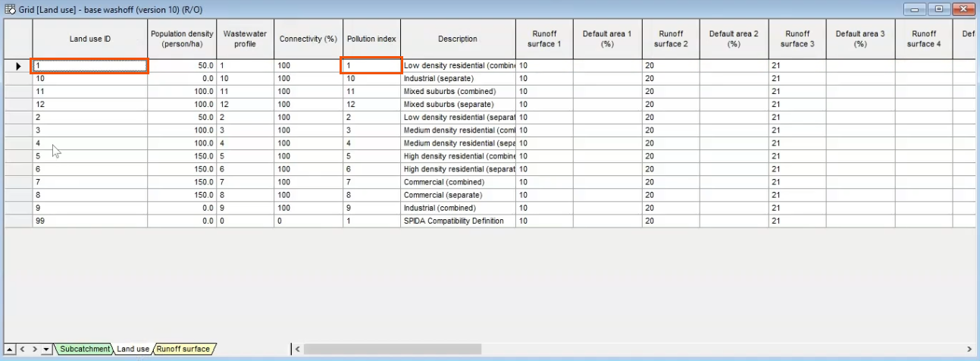Click Pollution index cell in Low density combined row
Image resolution: width=980 pixels, height=361 pixels.
(x=372, y=66)
